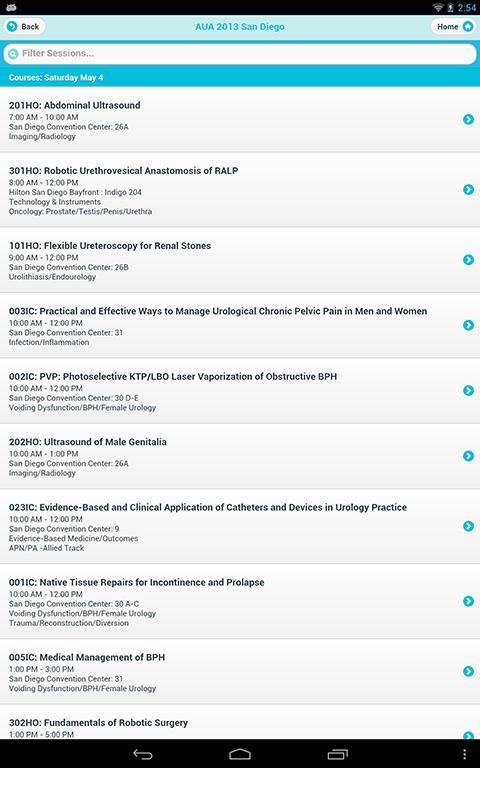Tap arrow for 023IC Catheters and Devices course

click(468, 526)
